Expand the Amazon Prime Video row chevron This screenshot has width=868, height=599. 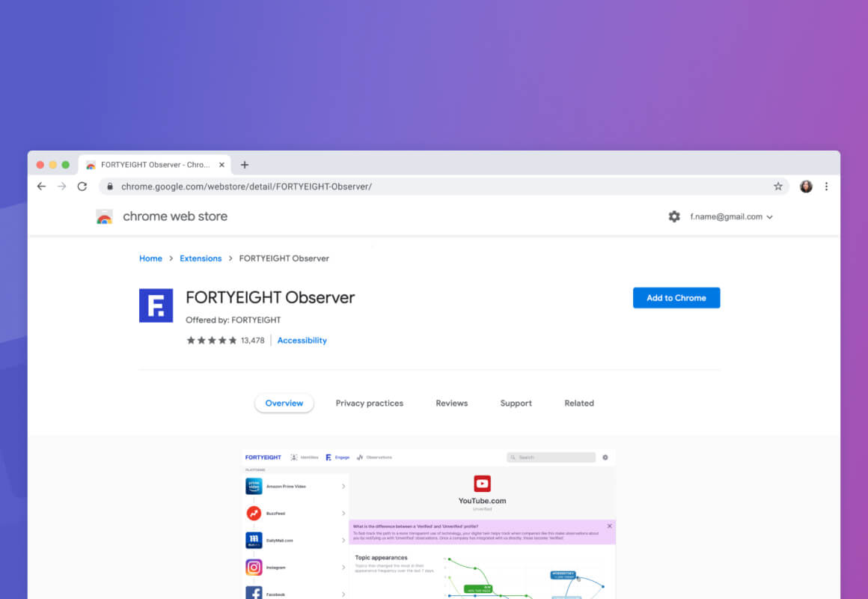[x=343, y=487]
